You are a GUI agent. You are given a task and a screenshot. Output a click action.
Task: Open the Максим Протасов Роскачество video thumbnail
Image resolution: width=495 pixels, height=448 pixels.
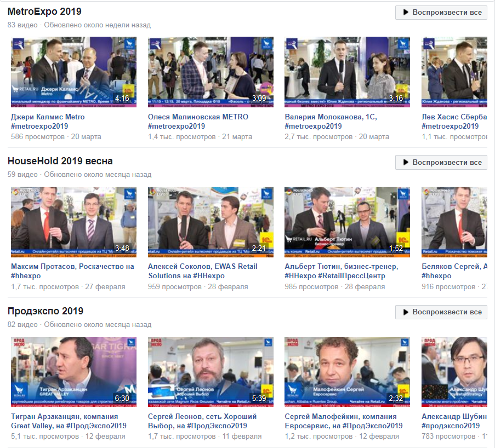(x=73, y=222)
